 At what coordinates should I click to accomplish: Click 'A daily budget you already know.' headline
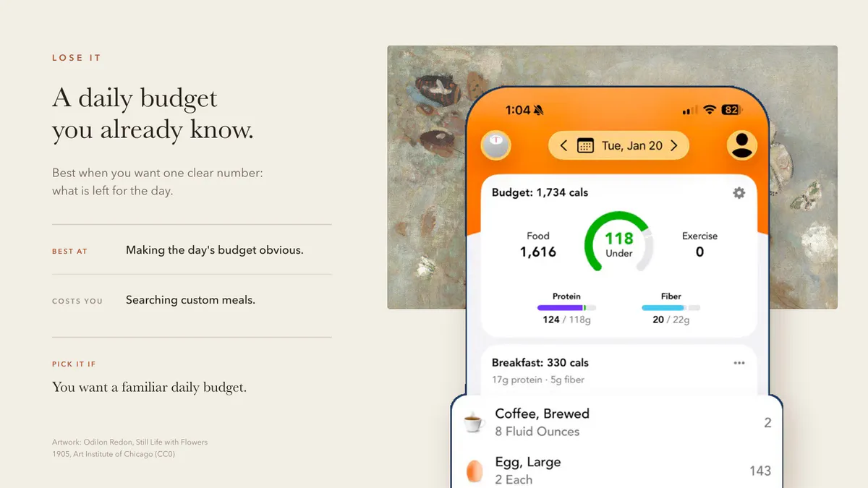[153, 114]
